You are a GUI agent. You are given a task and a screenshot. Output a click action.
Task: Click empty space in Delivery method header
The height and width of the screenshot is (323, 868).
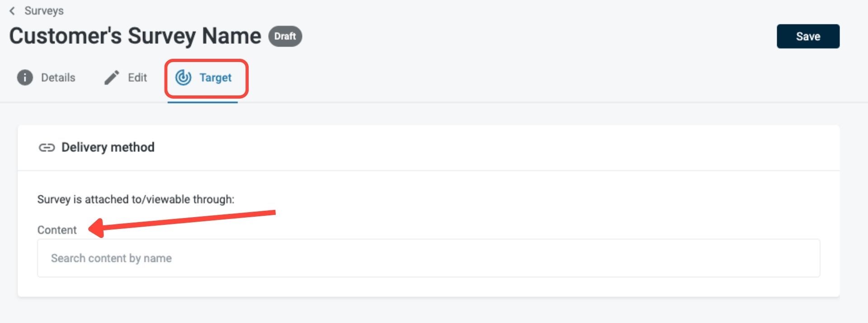(497, 147)
